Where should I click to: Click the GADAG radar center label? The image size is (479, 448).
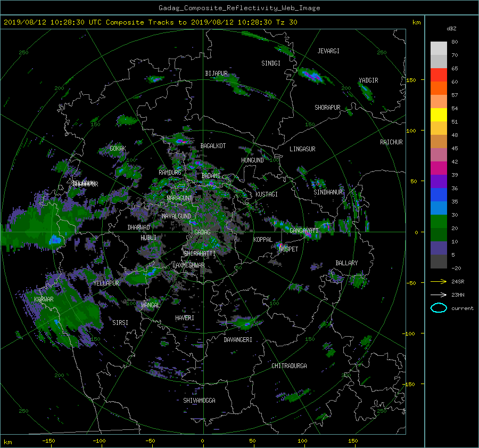click(203, 232)
